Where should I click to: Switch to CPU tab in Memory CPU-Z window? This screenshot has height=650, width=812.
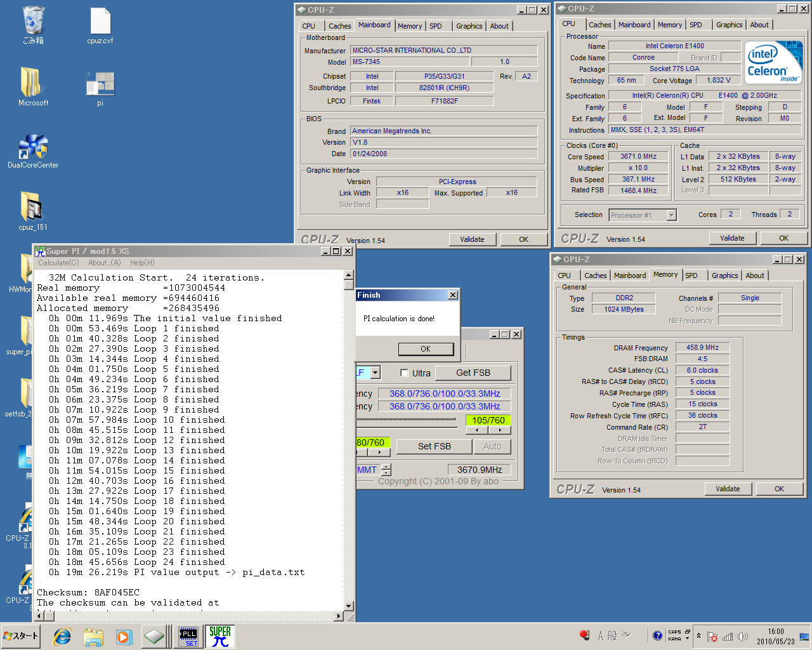pyautogui.click(x=564, y=275)
